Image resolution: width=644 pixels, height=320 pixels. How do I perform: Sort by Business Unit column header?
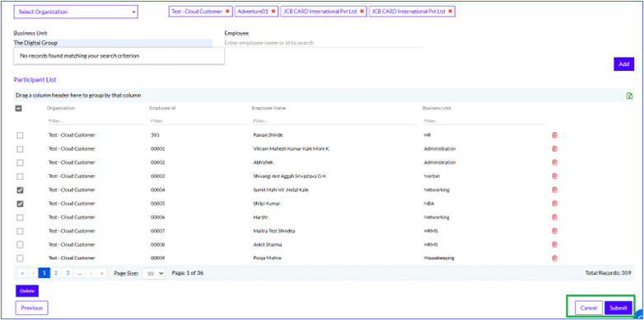tap(436, 108)
